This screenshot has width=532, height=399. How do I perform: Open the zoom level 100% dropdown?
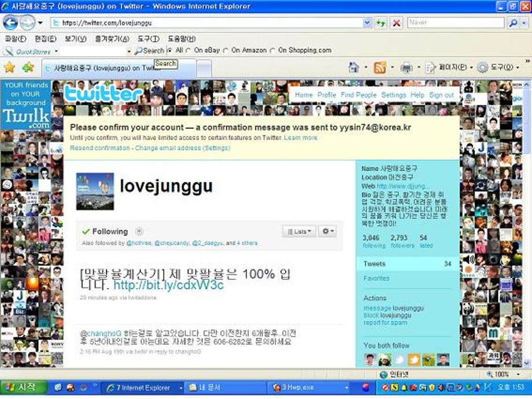tap(518, 374)
